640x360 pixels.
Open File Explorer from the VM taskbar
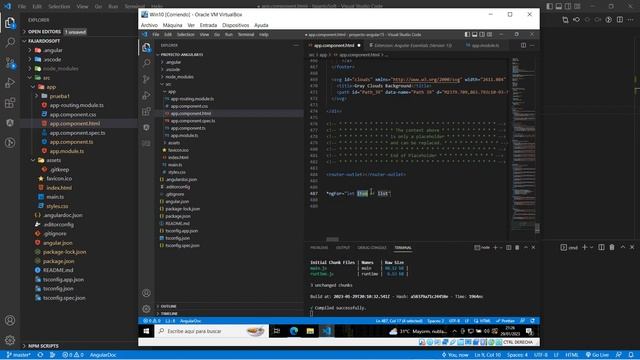(310, 331)
